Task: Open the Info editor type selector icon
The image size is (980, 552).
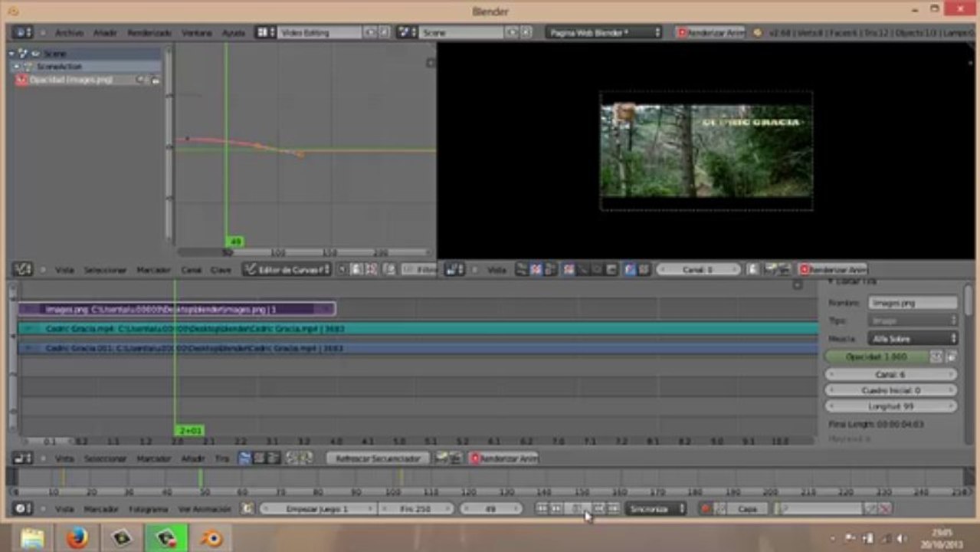Action: coord(22,33)
